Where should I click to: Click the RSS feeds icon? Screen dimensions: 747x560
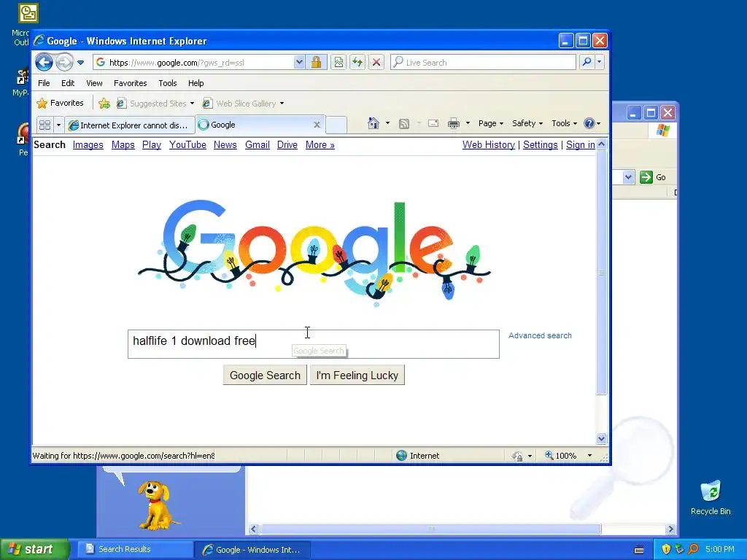[404, 124]
